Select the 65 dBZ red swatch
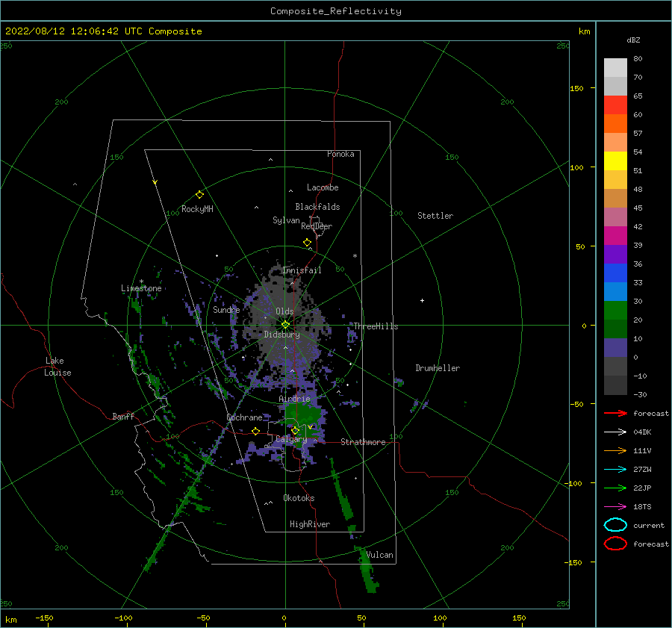Image resolution: width=672 pixels, height=628 pixels. 615,105
